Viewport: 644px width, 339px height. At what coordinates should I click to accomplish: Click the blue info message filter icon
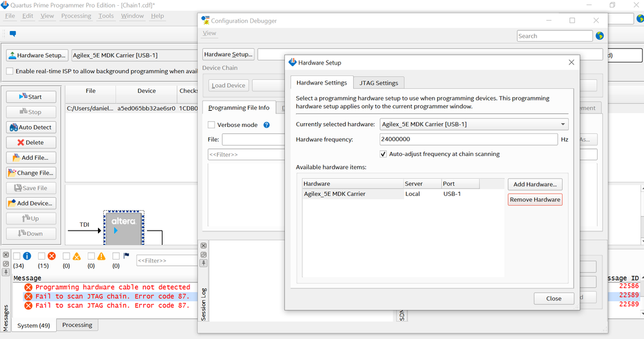click(x=27, y=256)
